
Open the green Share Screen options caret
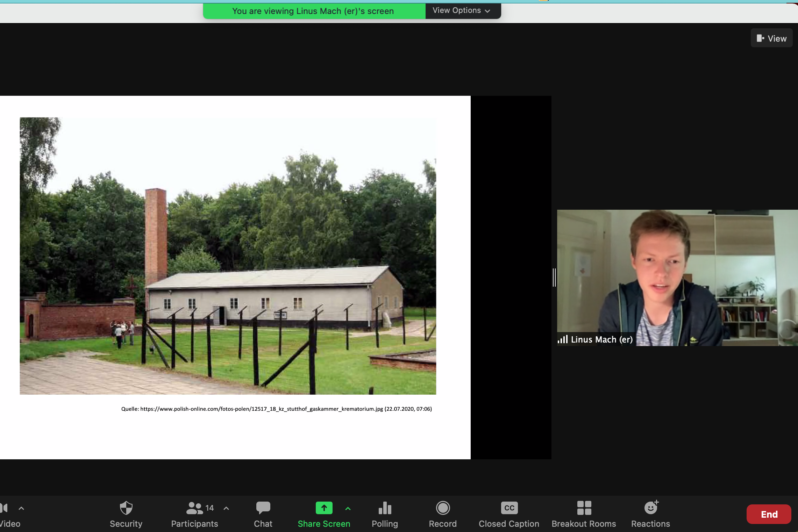tap(348, 508)
